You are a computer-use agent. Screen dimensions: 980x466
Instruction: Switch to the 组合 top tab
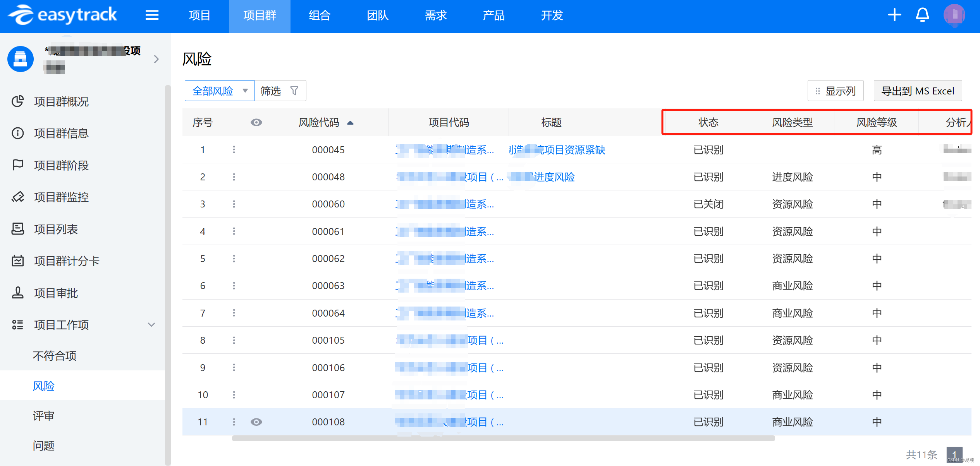pyautogui.click(x=319, y=15)
